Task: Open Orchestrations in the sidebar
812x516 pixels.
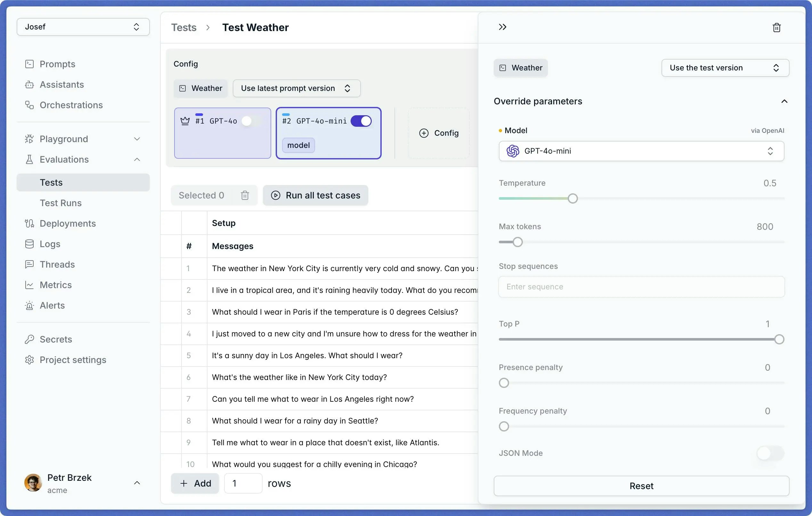Action: [x=71, y=105]
